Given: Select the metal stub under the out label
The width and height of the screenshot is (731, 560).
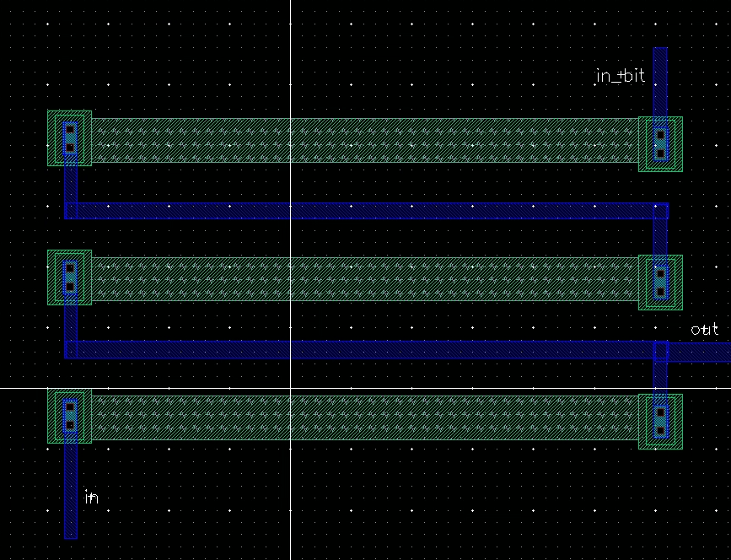Looking at the screenshot, I should pos(699,352).
